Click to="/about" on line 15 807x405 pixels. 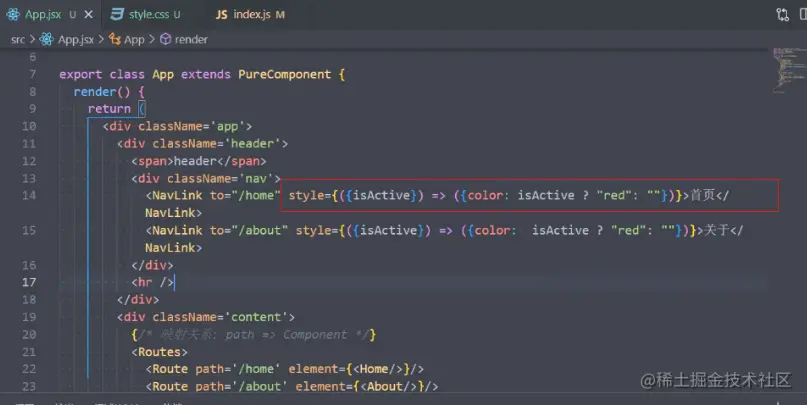tap(248, 230)
